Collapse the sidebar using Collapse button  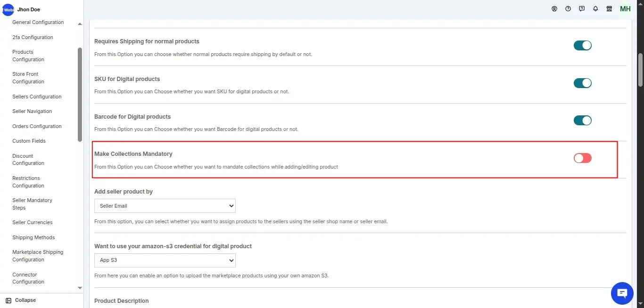(21, 300)
